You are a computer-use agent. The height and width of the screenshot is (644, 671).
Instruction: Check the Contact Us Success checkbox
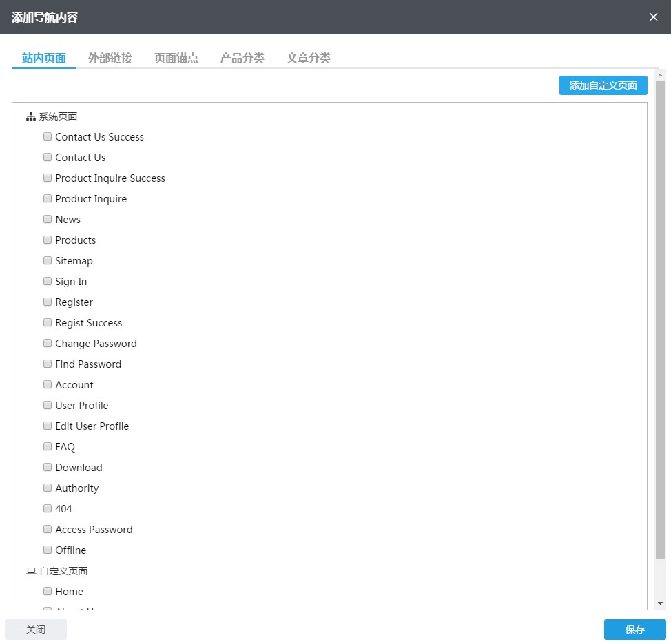coord(48,136)
